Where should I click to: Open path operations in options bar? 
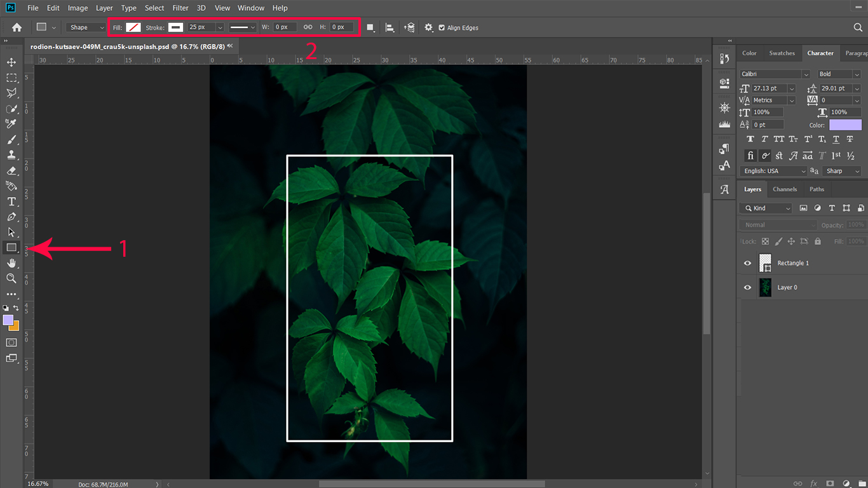coord(370,28)
